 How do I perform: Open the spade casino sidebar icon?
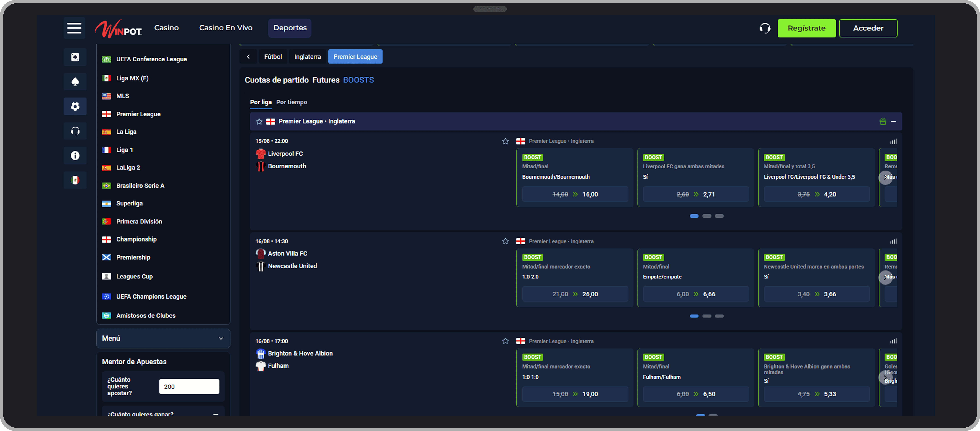[x=75, y=82]
